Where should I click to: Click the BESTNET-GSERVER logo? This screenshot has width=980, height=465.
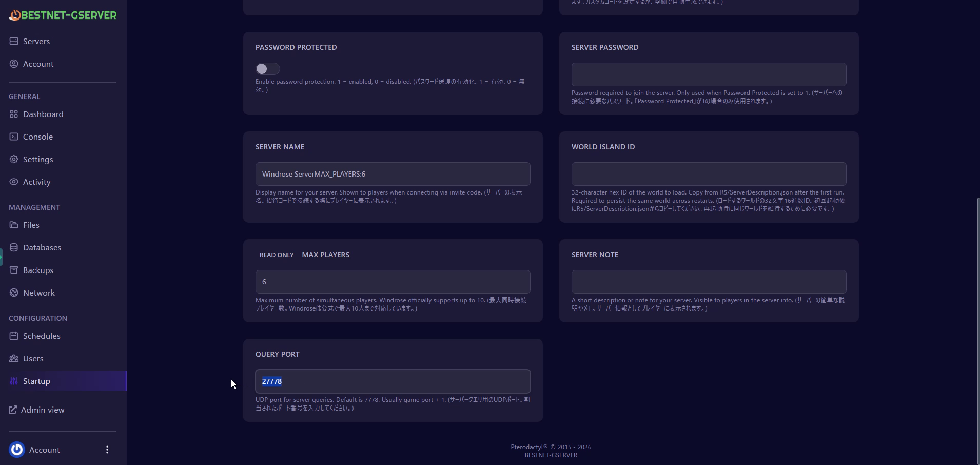pyautogui.click(x=63, y=15)
